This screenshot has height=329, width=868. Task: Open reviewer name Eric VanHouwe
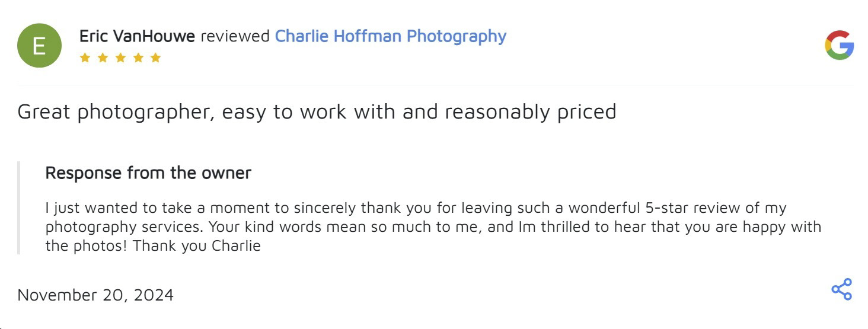tap(137, 37)
